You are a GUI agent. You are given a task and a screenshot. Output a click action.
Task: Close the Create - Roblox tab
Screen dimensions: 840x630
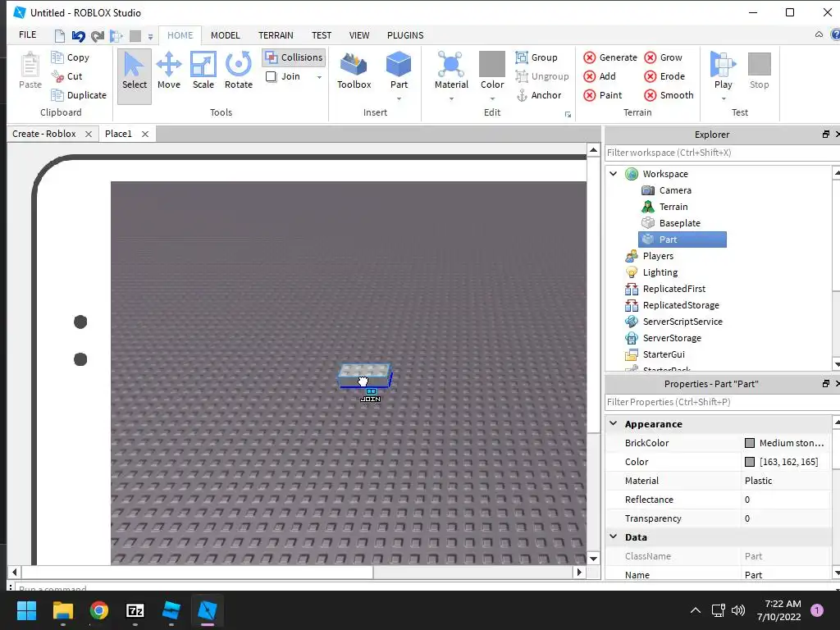[89, 134]
